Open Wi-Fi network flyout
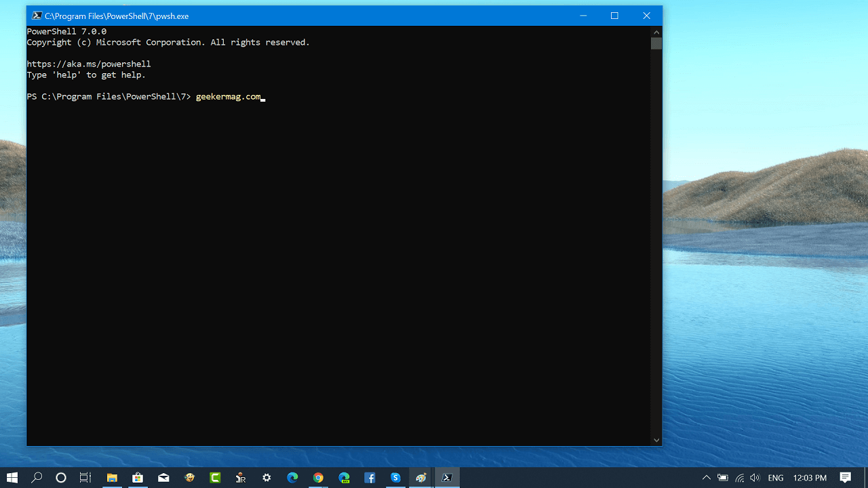Viewport: 868px width, 488px height. (x=739, y=478)
